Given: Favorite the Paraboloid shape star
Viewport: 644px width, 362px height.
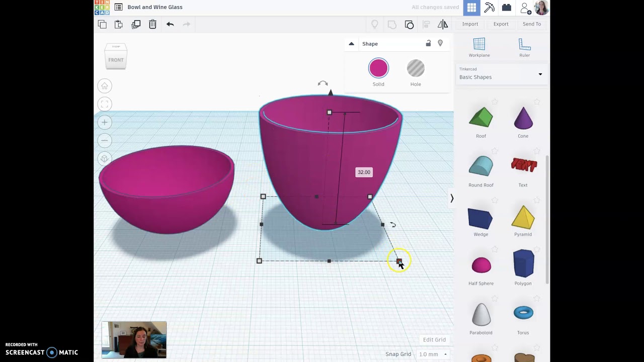Looking at the screenshot, I should 495,299.
